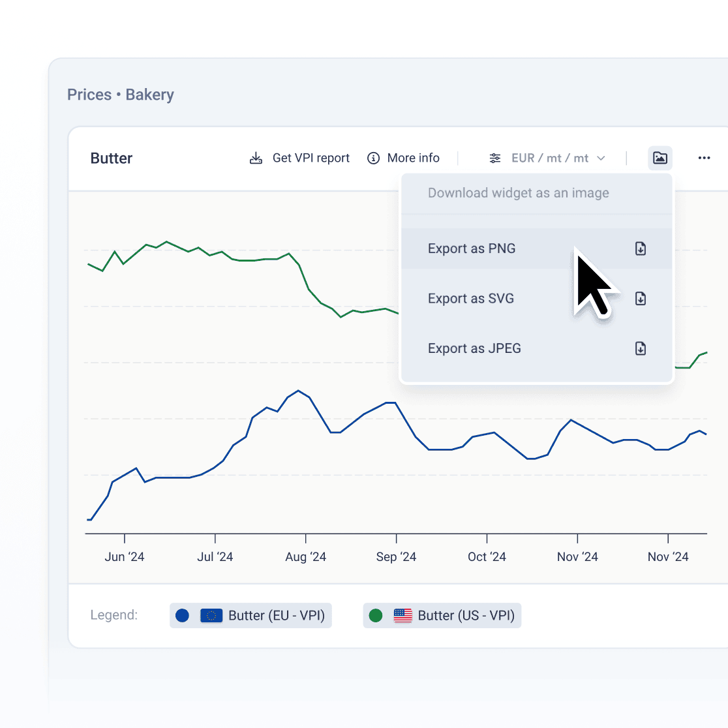
Task: Expand the EUR / mt / mt unit dropdown
Action: coord(549,159)
